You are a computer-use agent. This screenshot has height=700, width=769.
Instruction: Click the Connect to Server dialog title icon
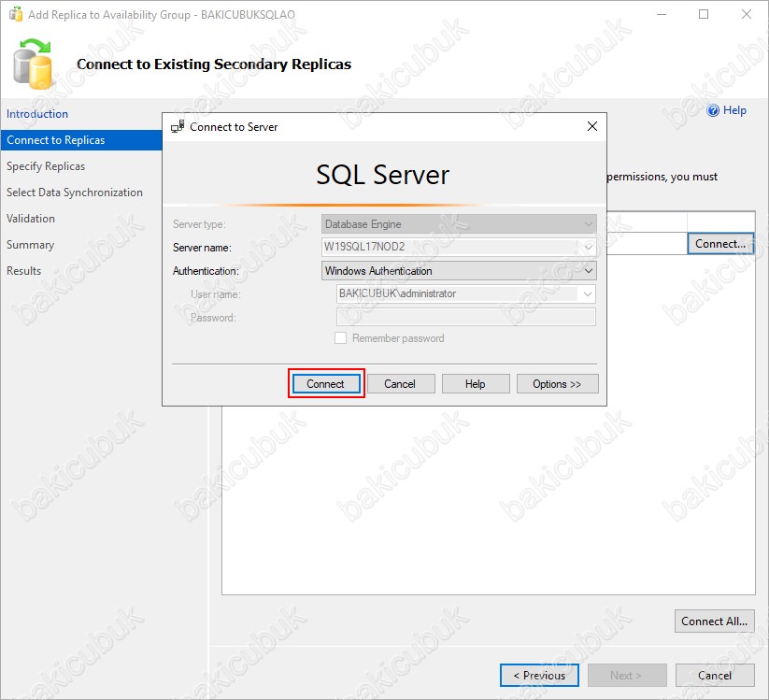tap(178, 126)
